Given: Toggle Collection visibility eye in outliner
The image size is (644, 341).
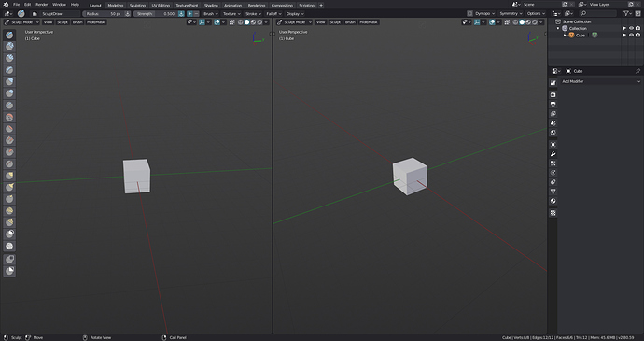Looking at the screenshot, I should tap(631, 28).
